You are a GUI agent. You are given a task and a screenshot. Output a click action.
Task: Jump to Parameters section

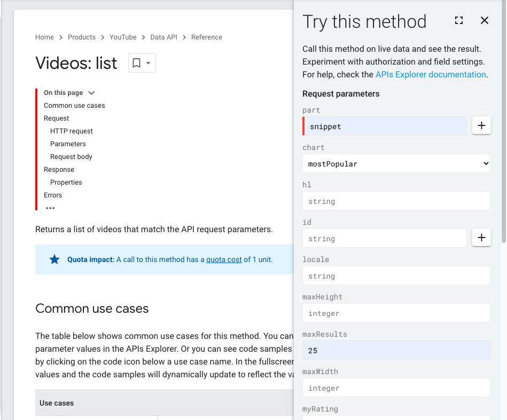(68, 144)
